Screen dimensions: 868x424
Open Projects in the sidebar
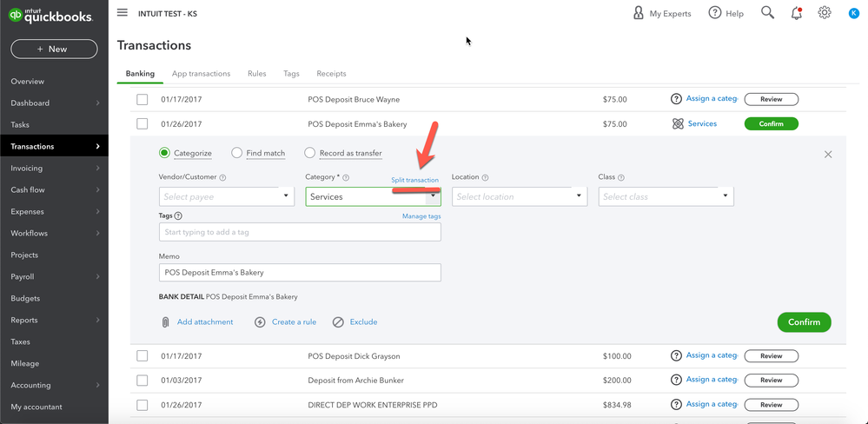pos(24,255)
